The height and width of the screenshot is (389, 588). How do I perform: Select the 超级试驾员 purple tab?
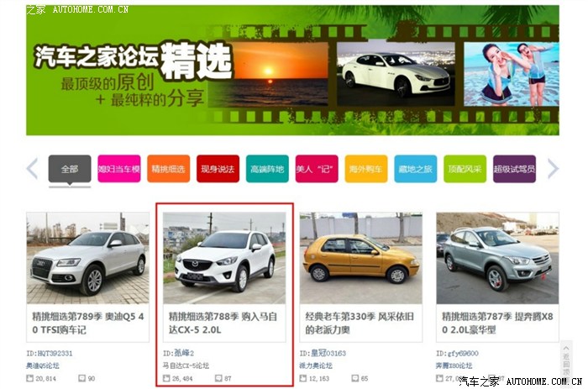(x=515, y=169)
